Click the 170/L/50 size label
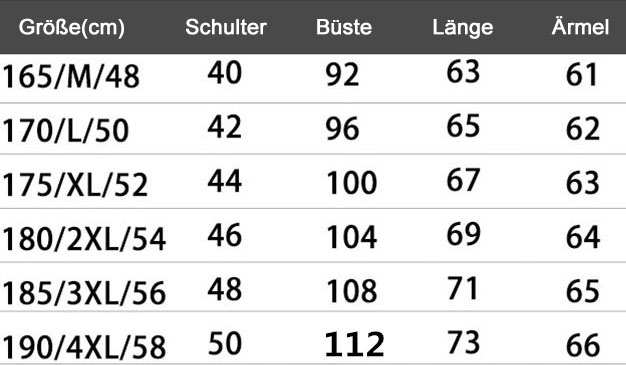626x365 pixels. tap(65, 131)
